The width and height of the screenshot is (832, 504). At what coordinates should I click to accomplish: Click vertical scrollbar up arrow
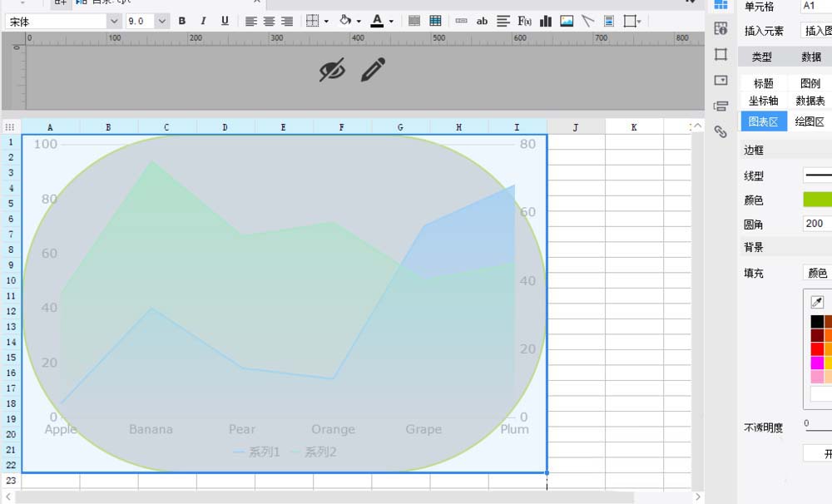tap(698, 126)
